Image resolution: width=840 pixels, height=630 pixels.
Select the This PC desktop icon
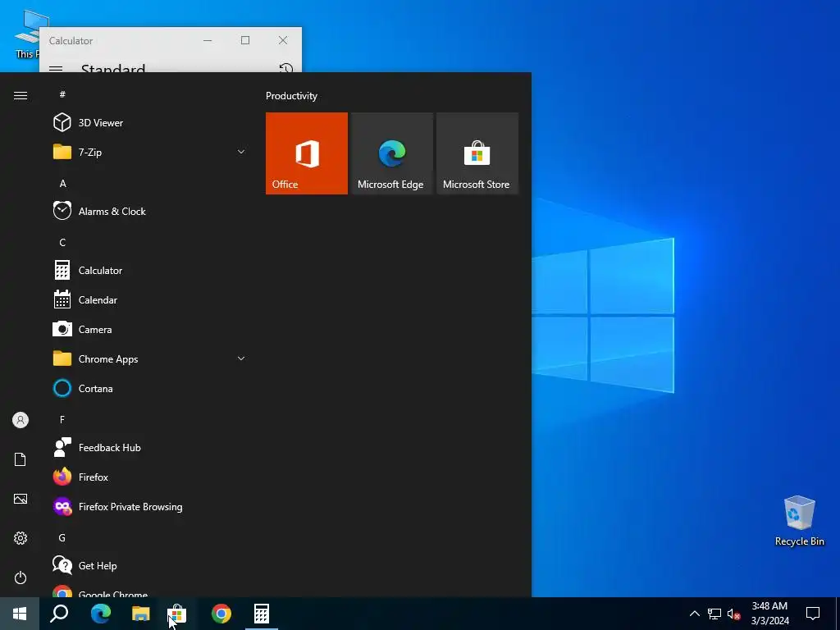25,34
